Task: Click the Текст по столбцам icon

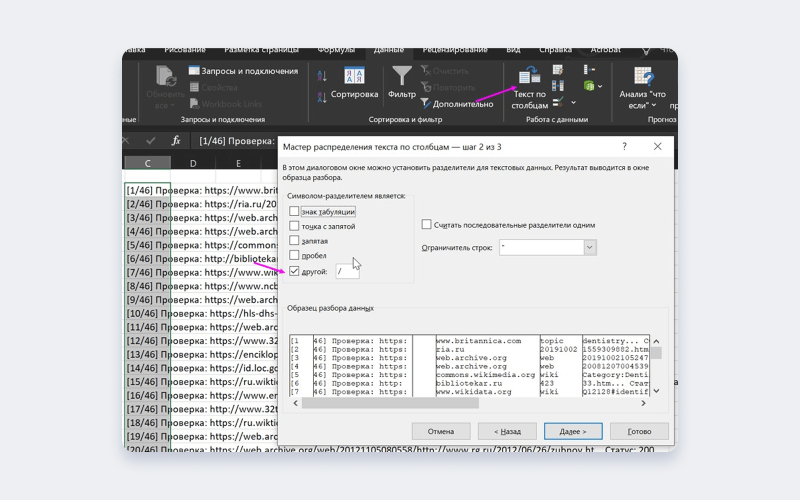Action: tap(529, 75)
